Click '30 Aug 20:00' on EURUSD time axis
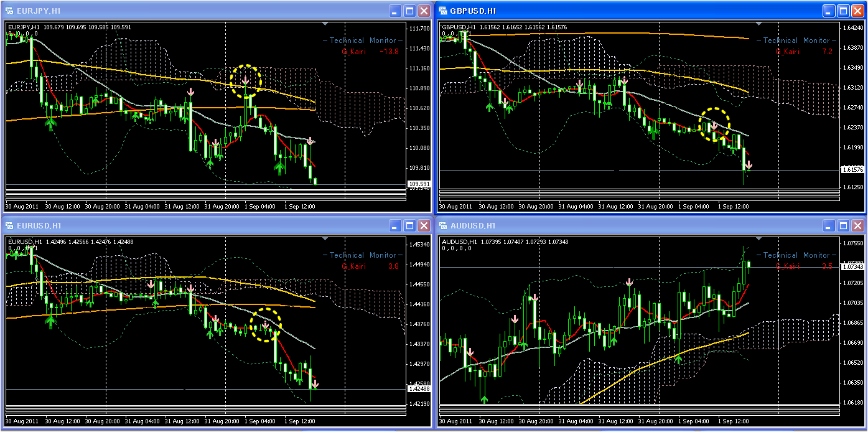 pyautogui.click(x=102, y=421)
